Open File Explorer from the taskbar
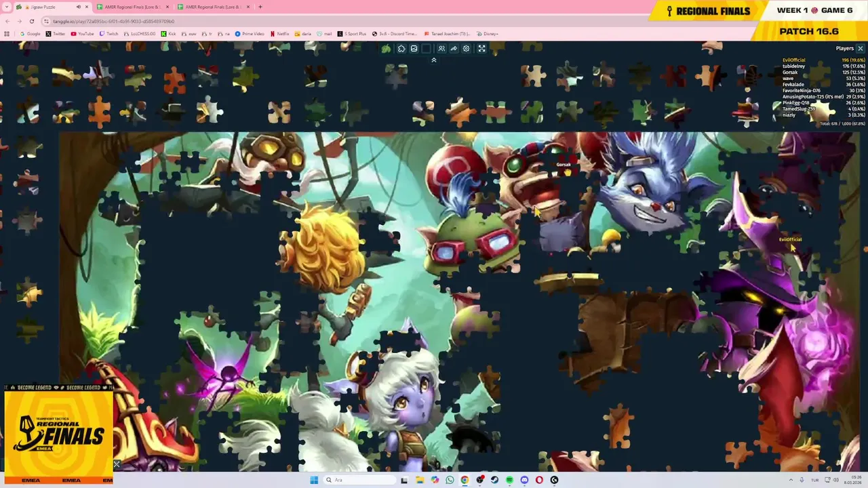This screenshot has height=488, width=868. point(420,480)
